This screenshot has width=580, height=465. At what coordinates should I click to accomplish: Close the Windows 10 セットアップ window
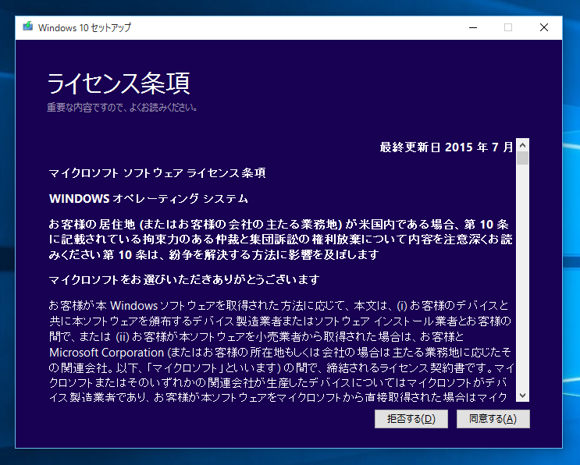tap(544, 27)
